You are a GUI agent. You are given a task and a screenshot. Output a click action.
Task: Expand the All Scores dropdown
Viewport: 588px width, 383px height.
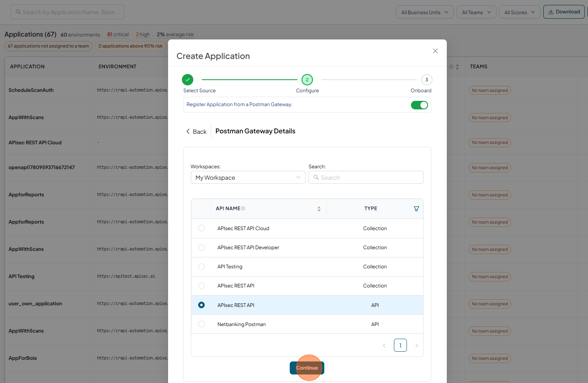coord(520,12)
